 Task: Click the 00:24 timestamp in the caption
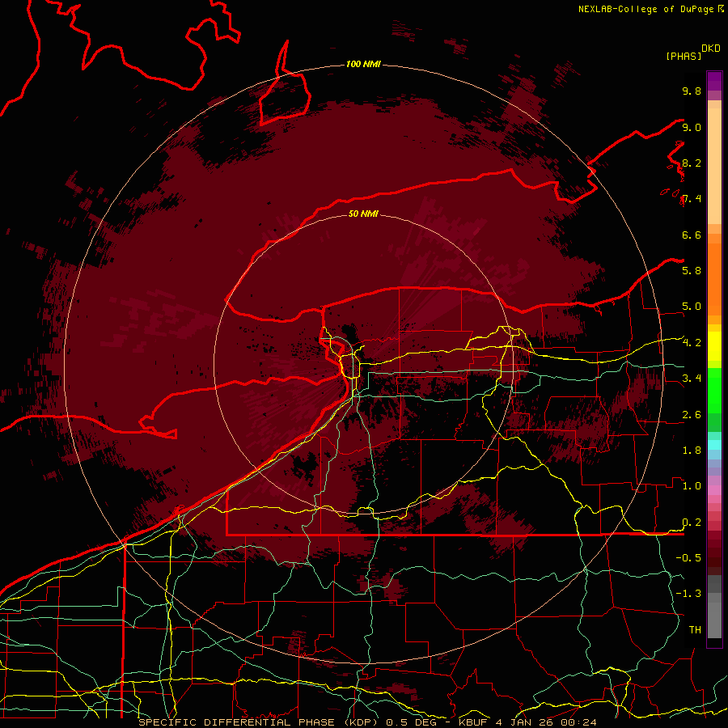tap(579, 722)
